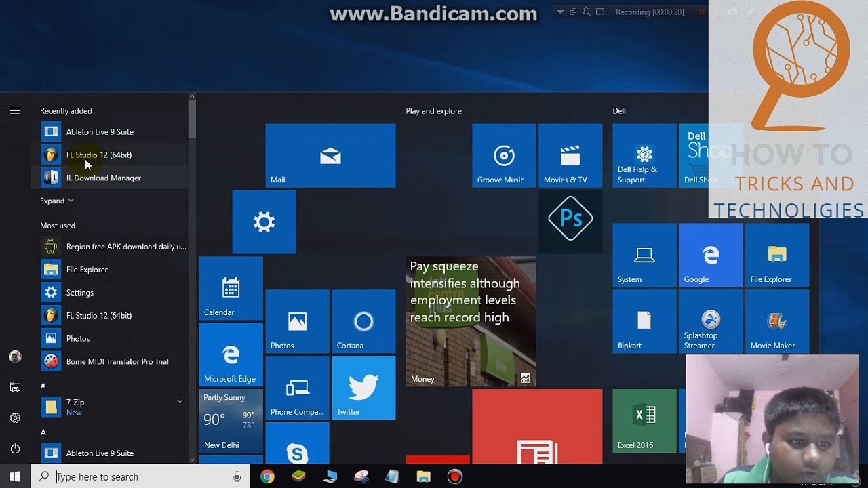The image size is (868, 488).
Task: Open the user account avatar in Start rail
Action: (15, 357)
